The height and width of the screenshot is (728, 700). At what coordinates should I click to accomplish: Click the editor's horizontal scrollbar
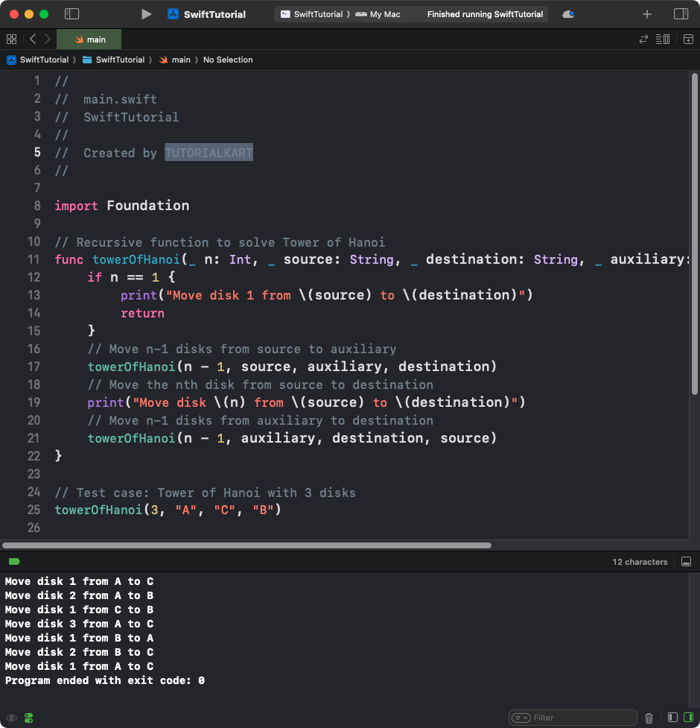point(246,545)
